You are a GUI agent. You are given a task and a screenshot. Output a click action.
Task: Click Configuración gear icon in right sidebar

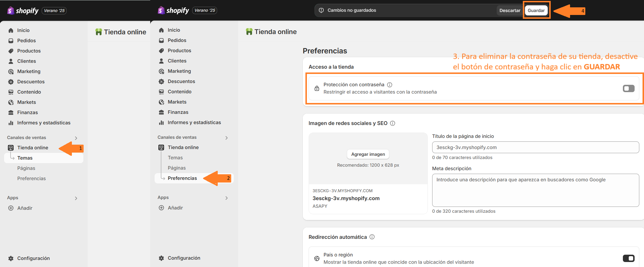point(161,258)
